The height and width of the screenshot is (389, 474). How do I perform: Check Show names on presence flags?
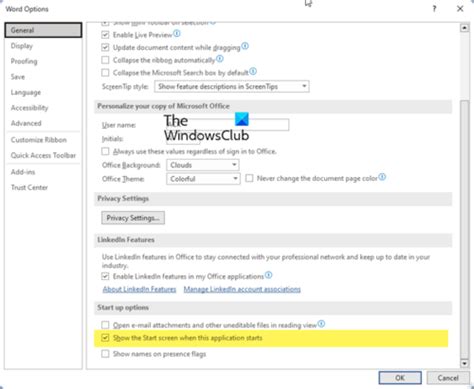[x=105, y=354]
